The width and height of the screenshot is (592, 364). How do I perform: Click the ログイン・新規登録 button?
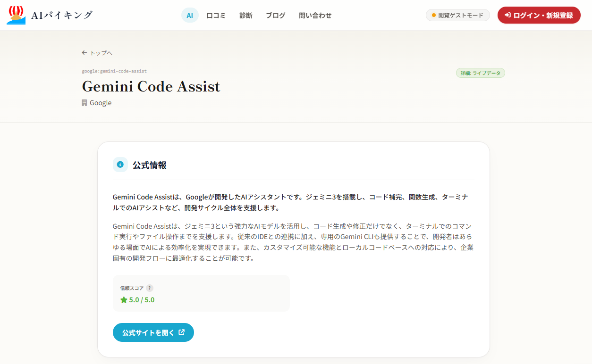(x=539, y=15)
